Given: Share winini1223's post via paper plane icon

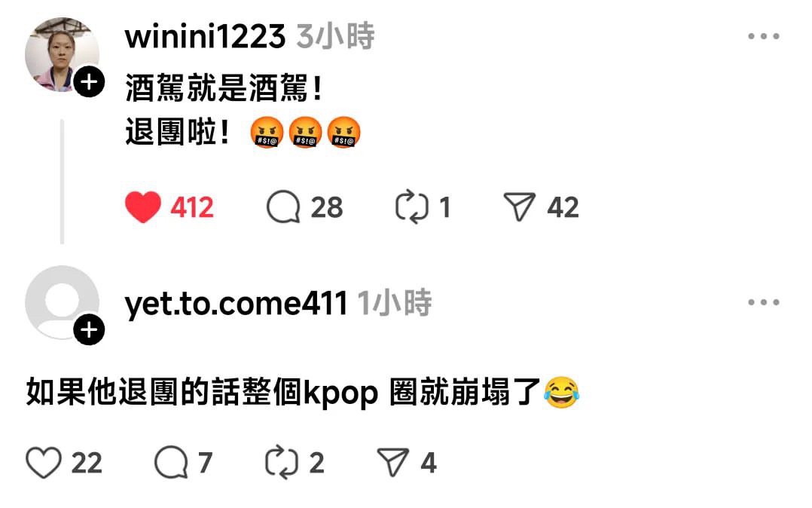Looking at the screenshot, I should (520, 207).
